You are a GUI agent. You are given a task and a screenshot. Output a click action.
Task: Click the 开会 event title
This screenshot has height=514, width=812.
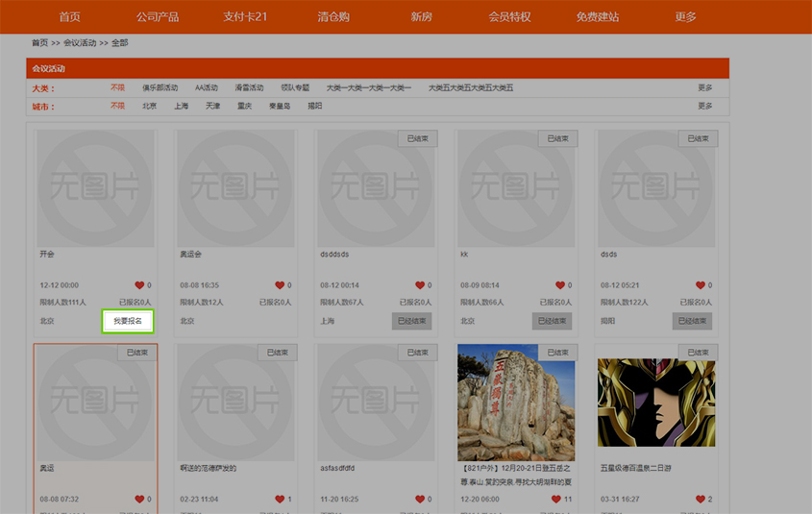(x=47, y=255)
